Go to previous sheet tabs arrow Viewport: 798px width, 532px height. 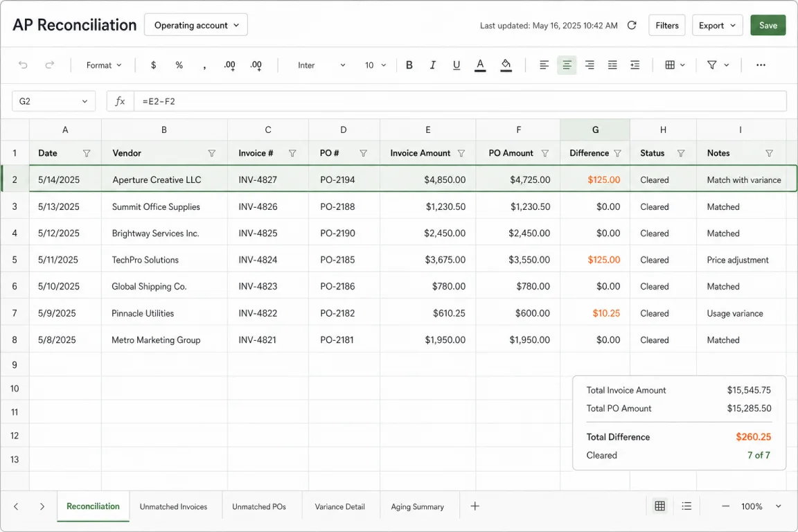(17, 506)
